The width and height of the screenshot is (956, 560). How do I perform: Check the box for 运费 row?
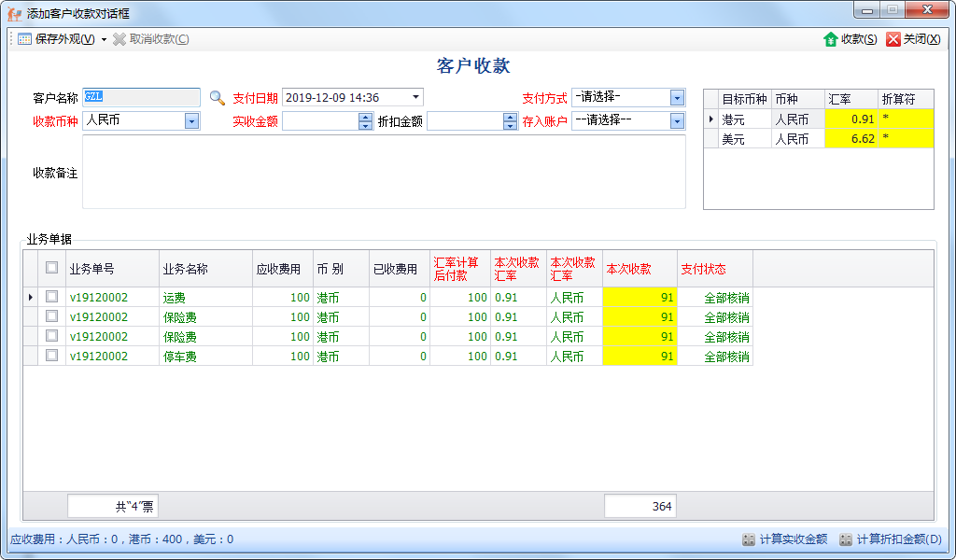click(52, 297)
